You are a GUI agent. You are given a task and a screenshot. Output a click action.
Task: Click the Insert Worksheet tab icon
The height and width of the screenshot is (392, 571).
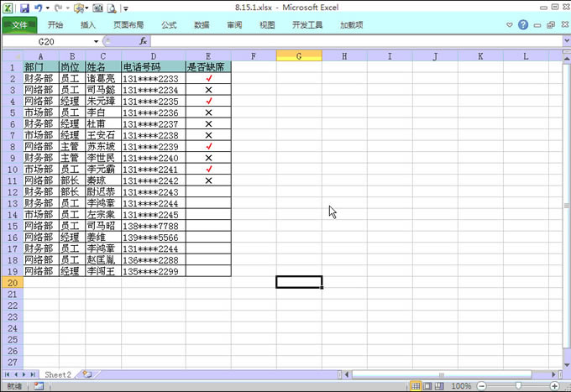(x=86, y=374)
